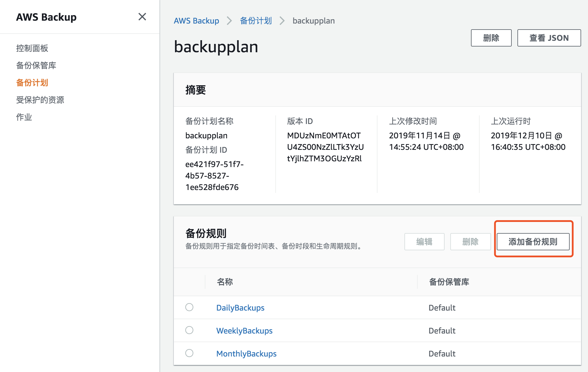Image resolution: width=588 pixels, height=372 pixels.
Task: Click the 查看 JSON button
Action: [549, 38]
